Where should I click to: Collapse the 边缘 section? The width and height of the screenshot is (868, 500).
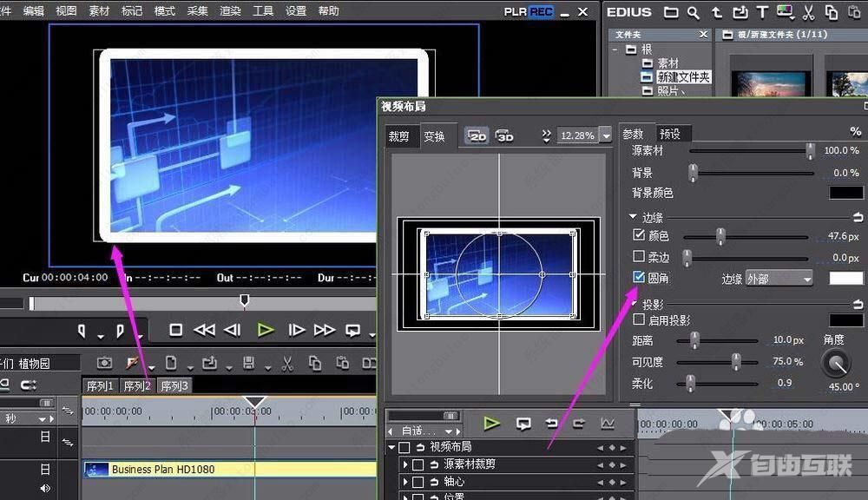[633, 216]
